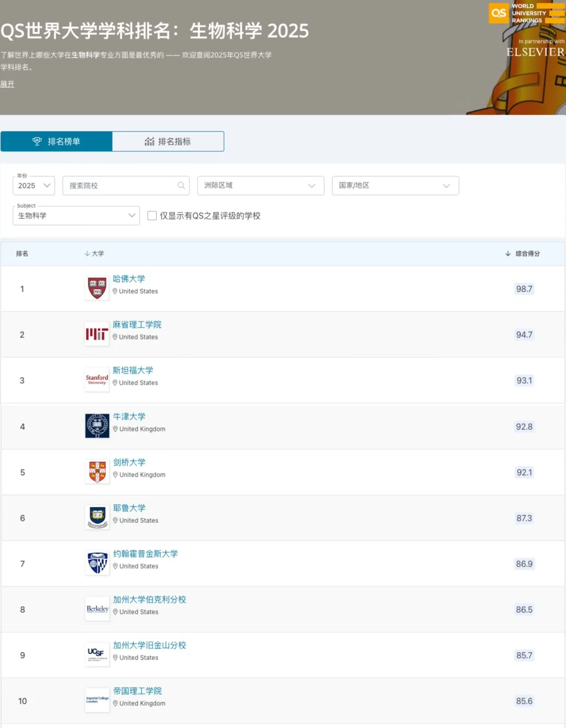Screen dimensions: 566x728
Task: Click the 85.7 score for UCSF
Action: 524,655
